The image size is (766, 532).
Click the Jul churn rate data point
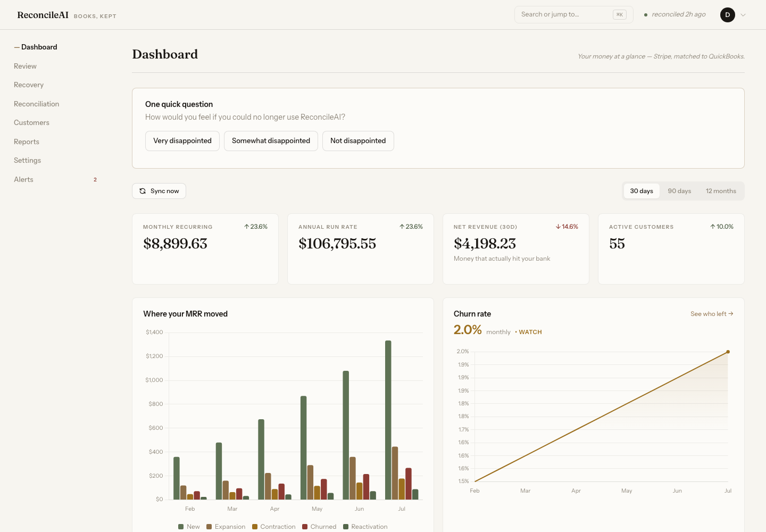(x=728, y=352)
